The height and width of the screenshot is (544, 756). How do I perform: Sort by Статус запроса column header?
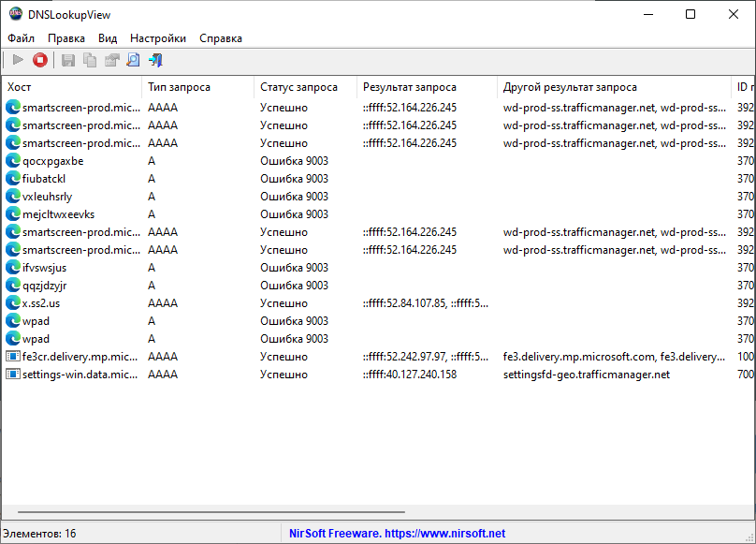306,87
